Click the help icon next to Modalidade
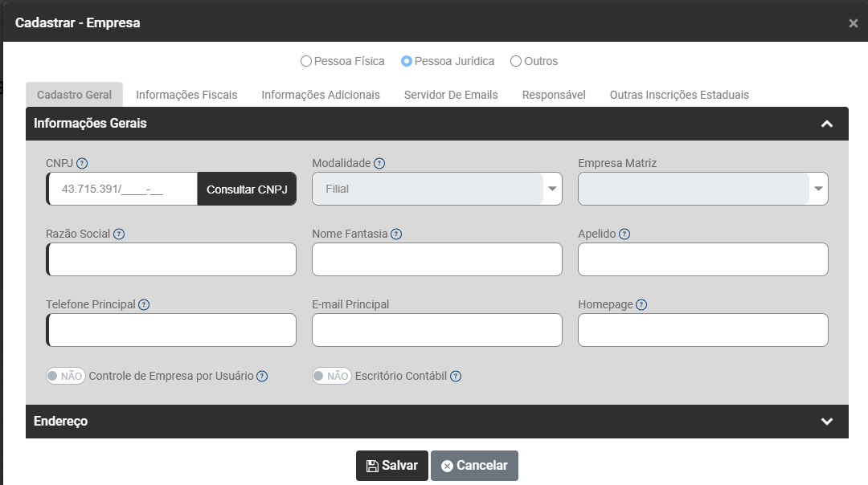The width and height of the screenshot is (868, 485). [x=379, y=164]
